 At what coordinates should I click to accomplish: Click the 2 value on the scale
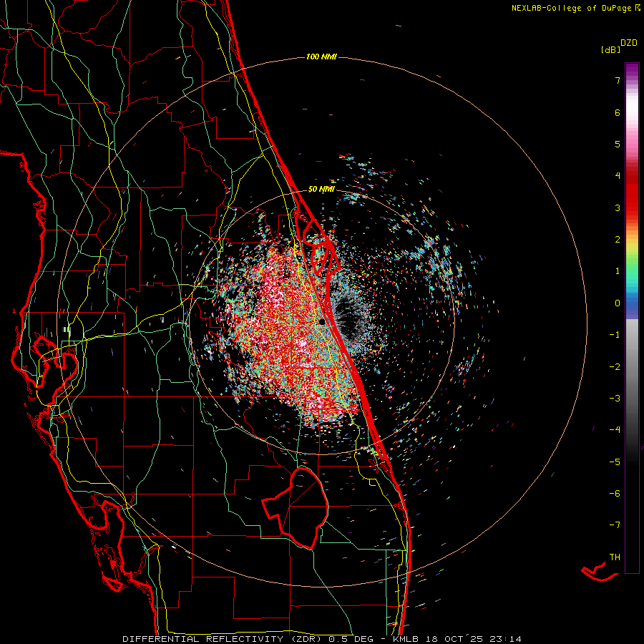(x=618, y=240)
